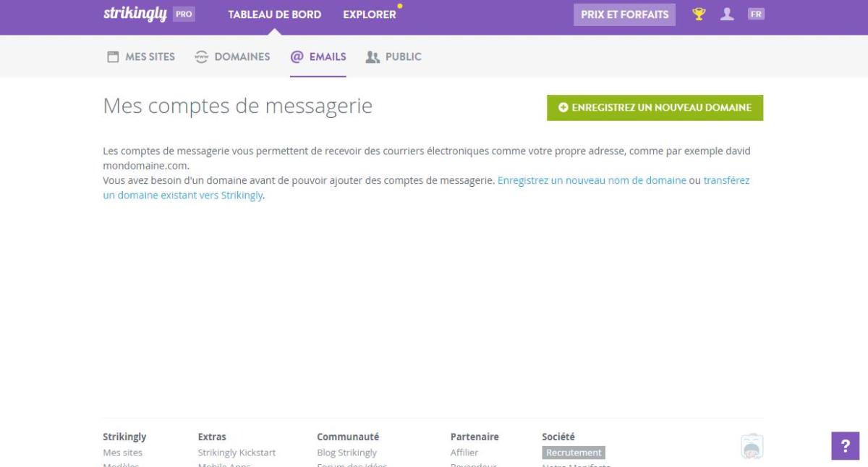Click the Société footer heading
This screenshot has width=868, height=467.
pos(558,437)
